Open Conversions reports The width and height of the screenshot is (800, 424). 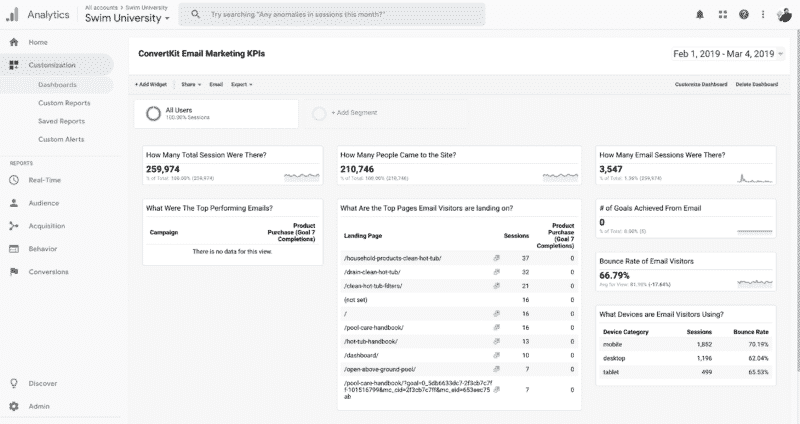48,272
